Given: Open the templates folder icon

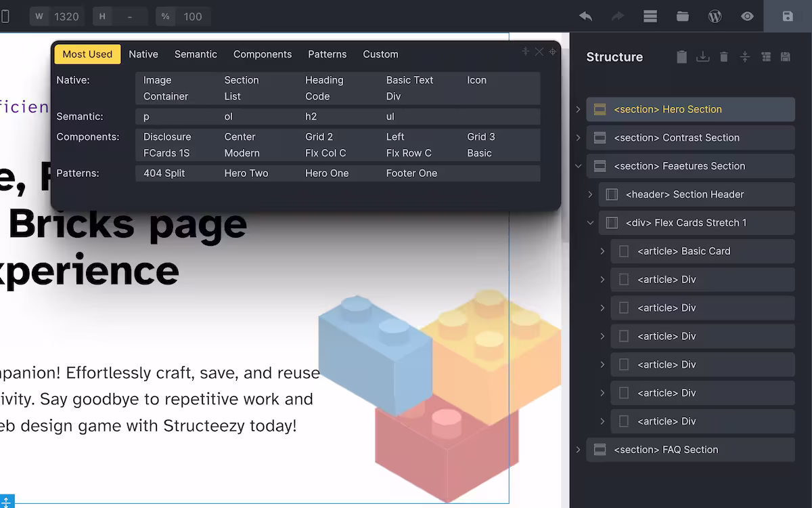Looking at the screenshot, I should point(682,16).
